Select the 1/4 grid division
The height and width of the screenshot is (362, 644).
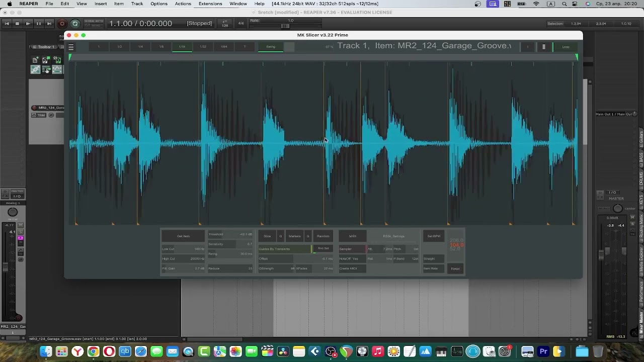click(140, 47)
